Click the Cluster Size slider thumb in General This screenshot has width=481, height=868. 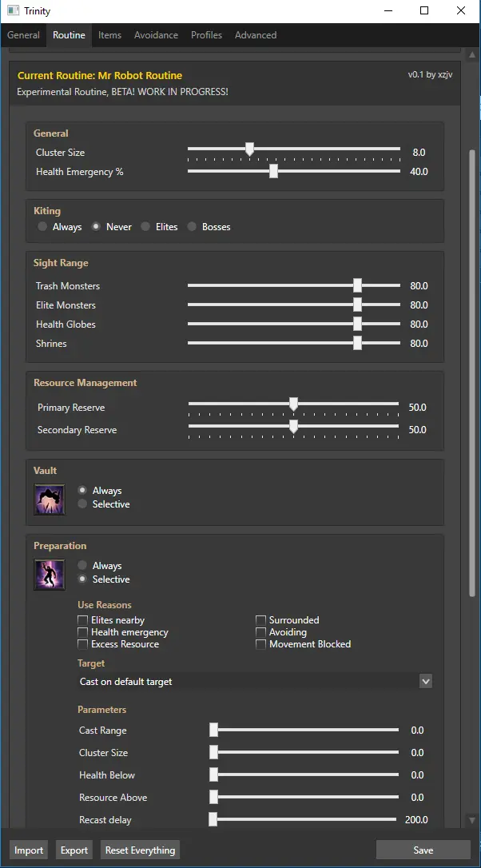click(x=249, y=149)
